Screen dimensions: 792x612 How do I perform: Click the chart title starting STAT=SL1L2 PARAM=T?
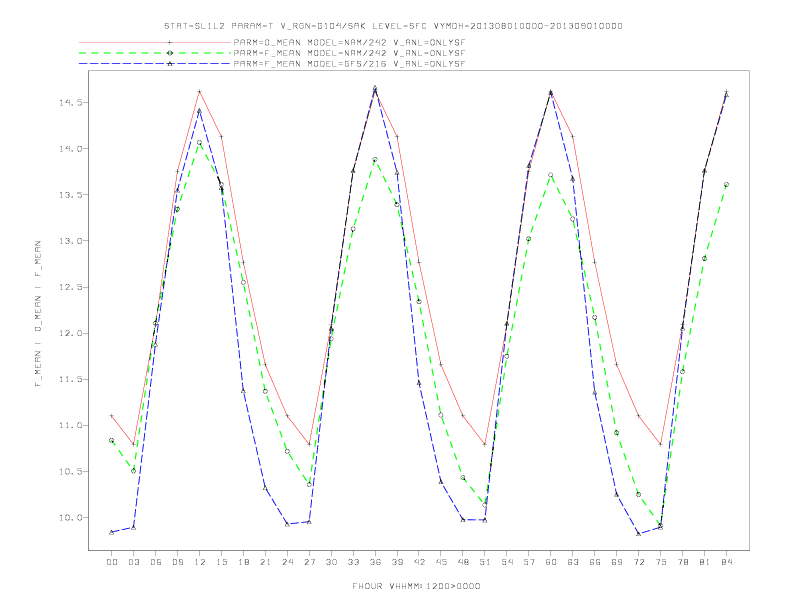coord(393,26)
